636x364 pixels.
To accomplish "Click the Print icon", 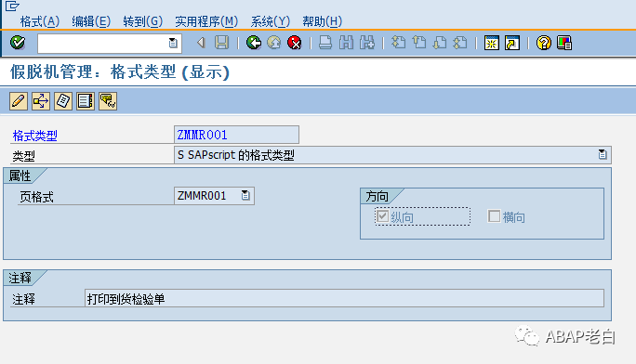I will [325, 43].
